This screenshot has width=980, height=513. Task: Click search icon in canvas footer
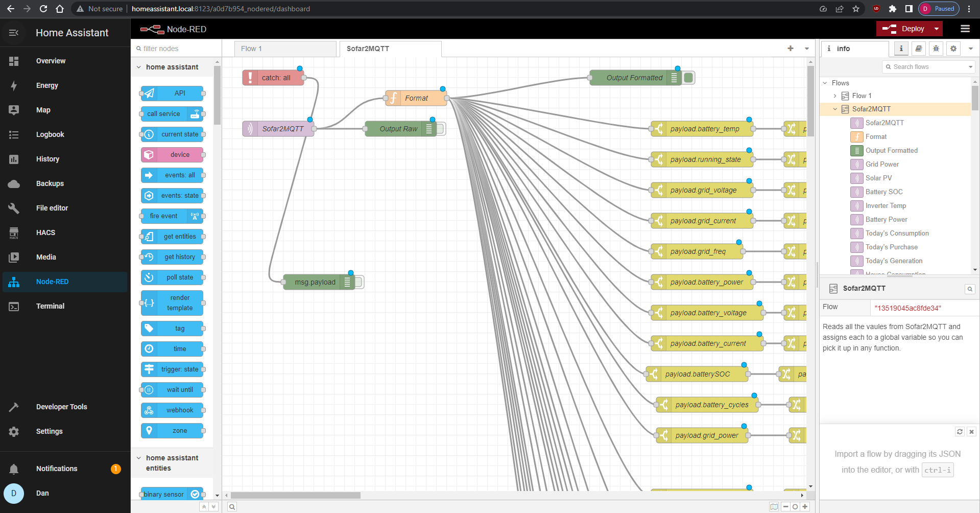[x=232, y=507]
